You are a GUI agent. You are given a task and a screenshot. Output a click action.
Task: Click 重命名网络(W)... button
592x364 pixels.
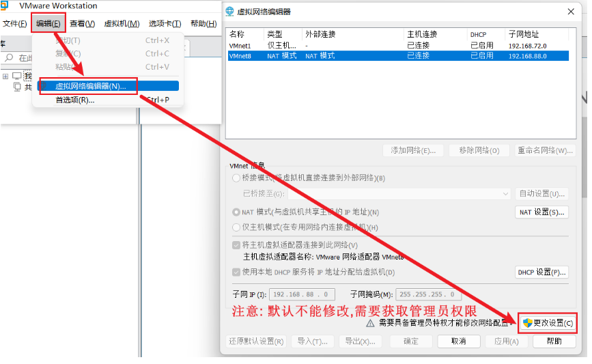[x=545, y=150]
